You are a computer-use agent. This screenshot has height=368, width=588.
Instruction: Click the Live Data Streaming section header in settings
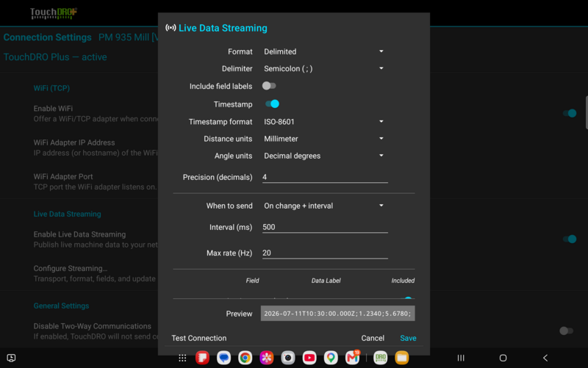coord(67,214)
